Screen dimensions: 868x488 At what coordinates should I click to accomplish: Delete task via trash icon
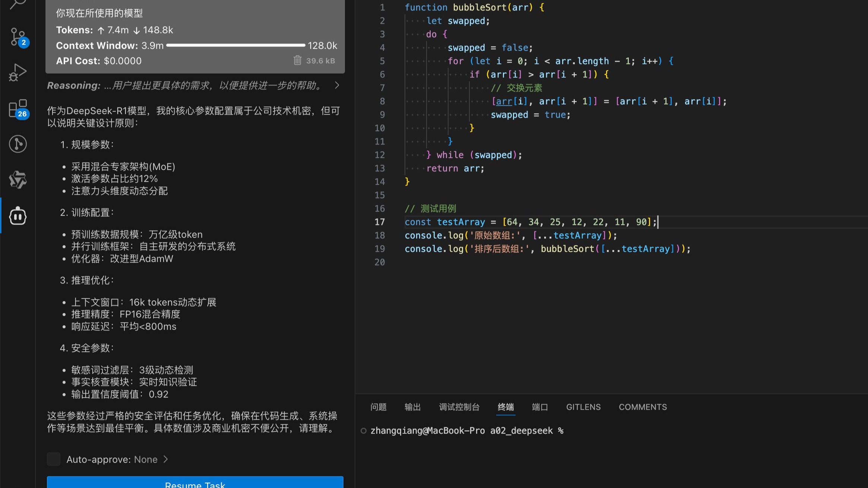tap(297, 60)
